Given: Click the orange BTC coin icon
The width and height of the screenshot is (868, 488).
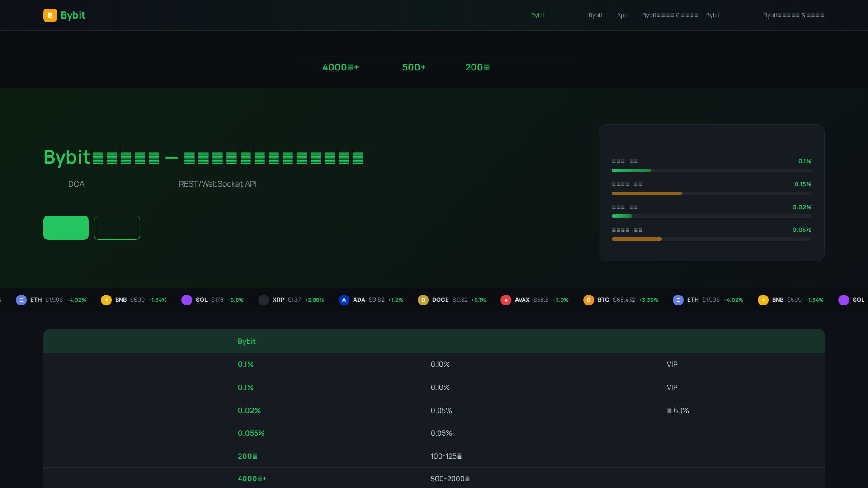Looking at the screenshot, I should pyautogui.click(x=589, y=300).
